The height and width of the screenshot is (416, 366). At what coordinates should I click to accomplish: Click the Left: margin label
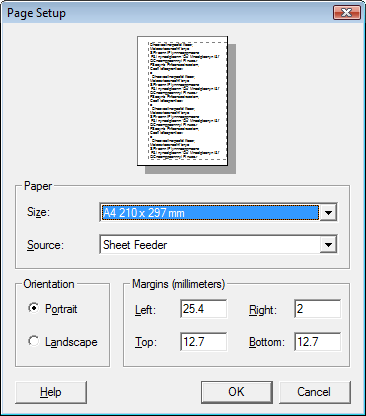(x=145, y=310)
